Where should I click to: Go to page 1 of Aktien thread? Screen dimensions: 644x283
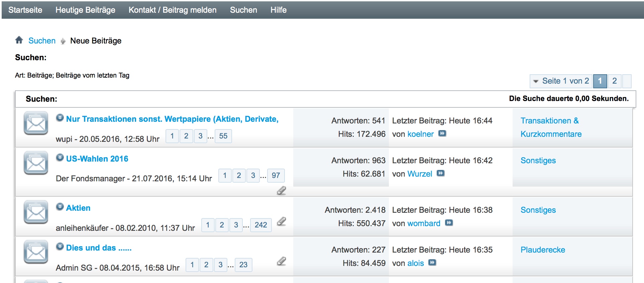(x=208, y=225)
